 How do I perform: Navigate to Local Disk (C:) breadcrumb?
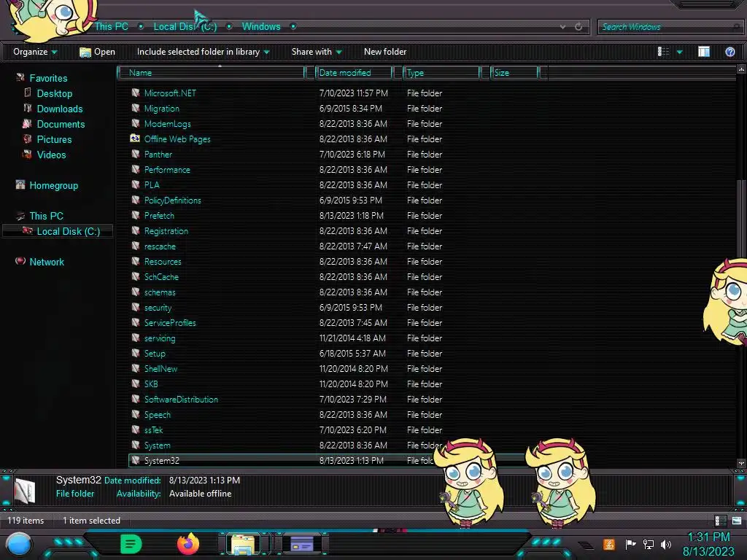point(185,27)
